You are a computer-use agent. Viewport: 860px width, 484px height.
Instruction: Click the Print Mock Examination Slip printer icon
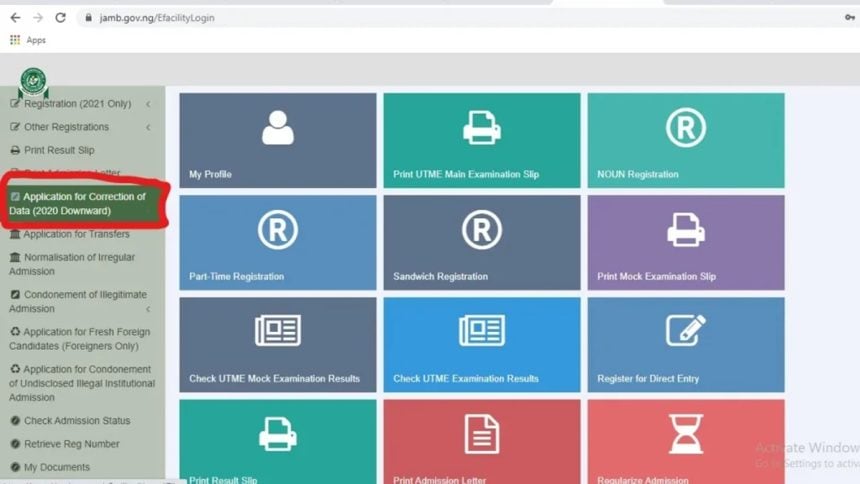pyautogui.click(x=685, y=230)
